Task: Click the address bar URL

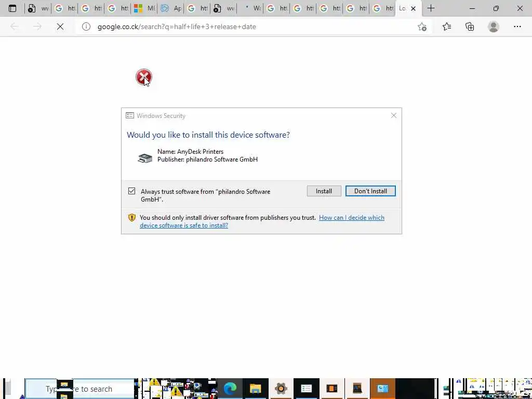Action: pos(177,26)
